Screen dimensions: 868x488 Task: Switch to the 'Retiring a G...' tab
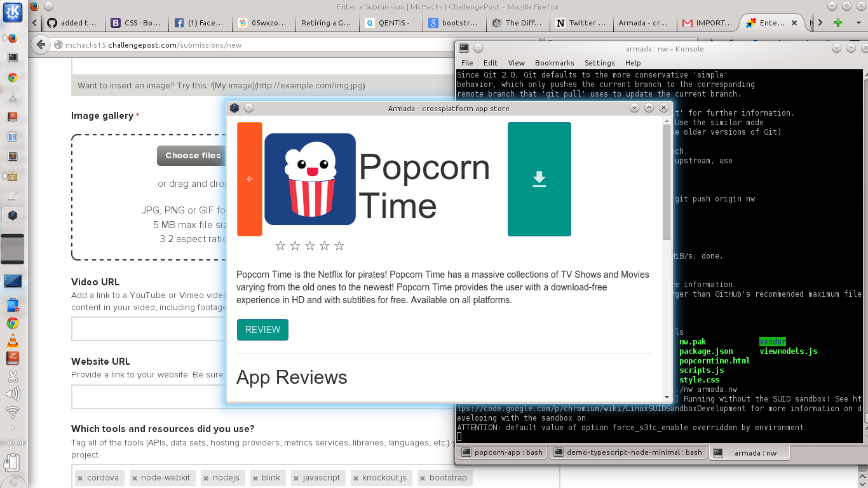coord(326,23)
